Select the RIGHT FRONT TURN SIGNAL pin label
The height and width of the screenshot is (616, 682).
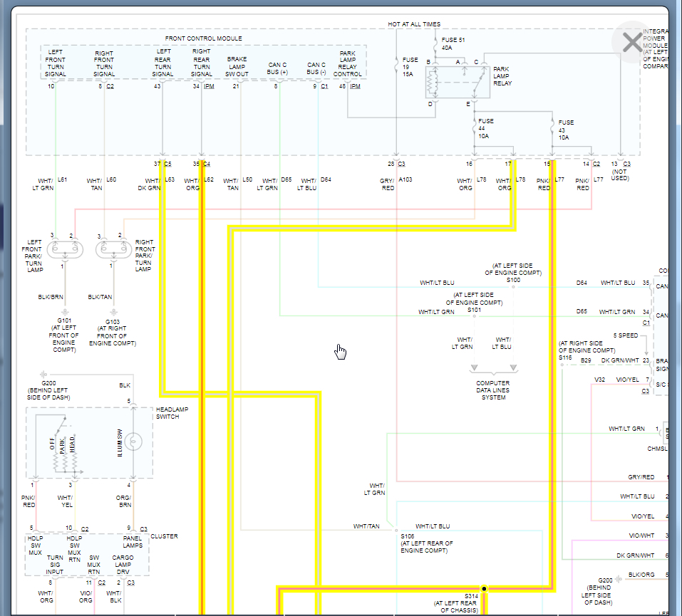pyautogui.click(x=104, y=63)
